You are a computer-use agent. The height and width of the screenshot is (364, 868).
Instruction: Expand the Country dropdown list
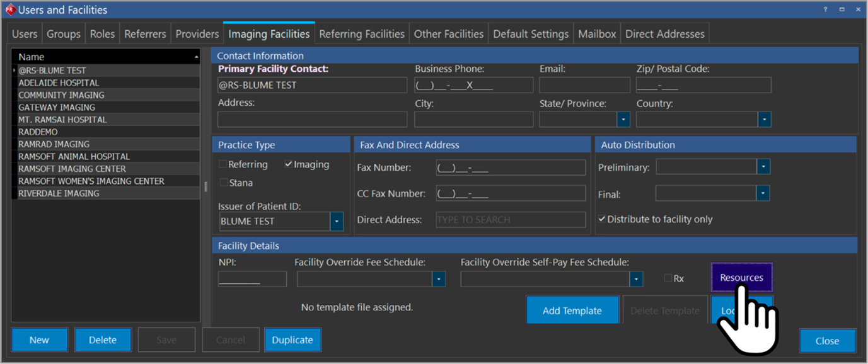click(x=764, y=119)
